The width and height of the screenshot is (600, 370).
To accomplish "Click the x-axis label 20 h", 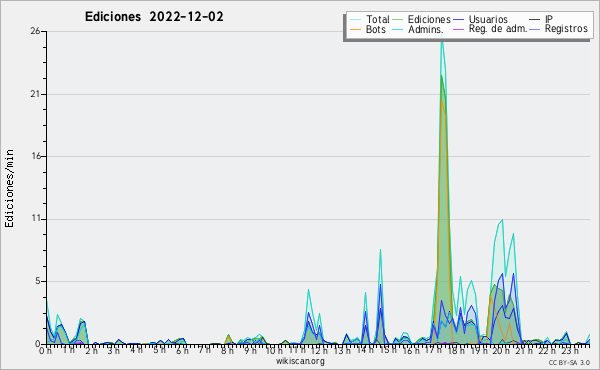I will click(501, 351).
